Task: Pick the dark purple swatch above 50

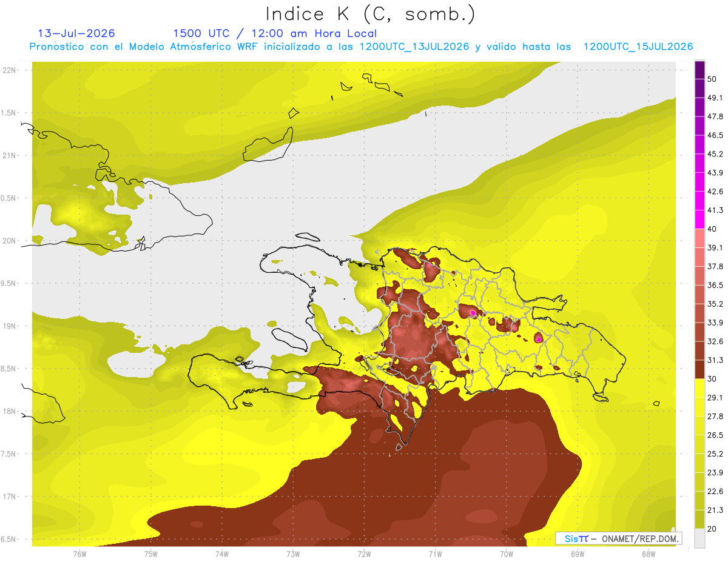Action: point(699,71)
